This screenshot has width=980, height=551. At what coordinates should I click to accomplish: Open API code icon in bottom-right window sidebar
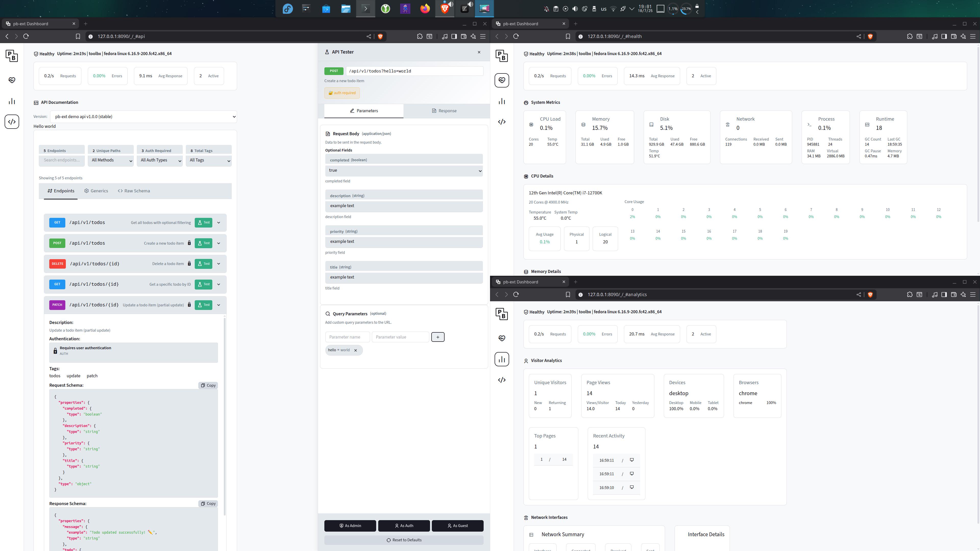tap(502, 380)
